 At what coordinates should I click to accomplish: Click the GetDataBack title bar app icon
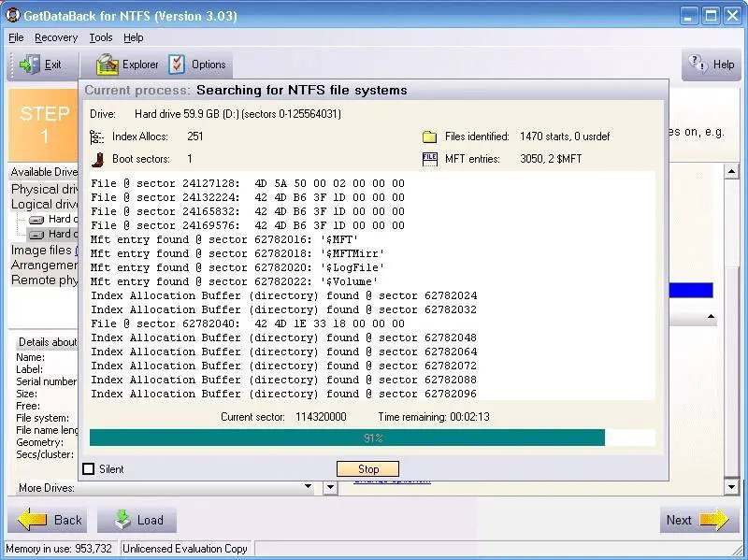tap(12, 15)
